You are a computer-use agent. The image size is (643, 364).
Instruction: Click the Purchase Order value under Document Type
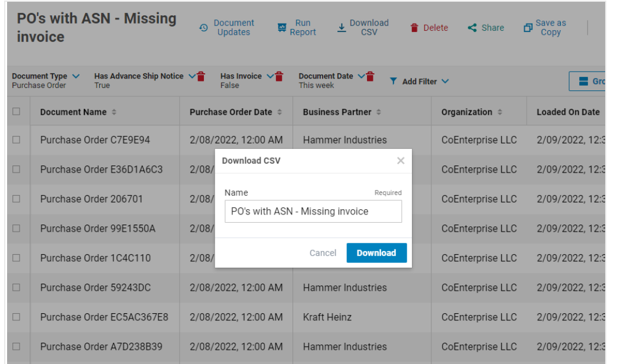[x=39, y=85]
